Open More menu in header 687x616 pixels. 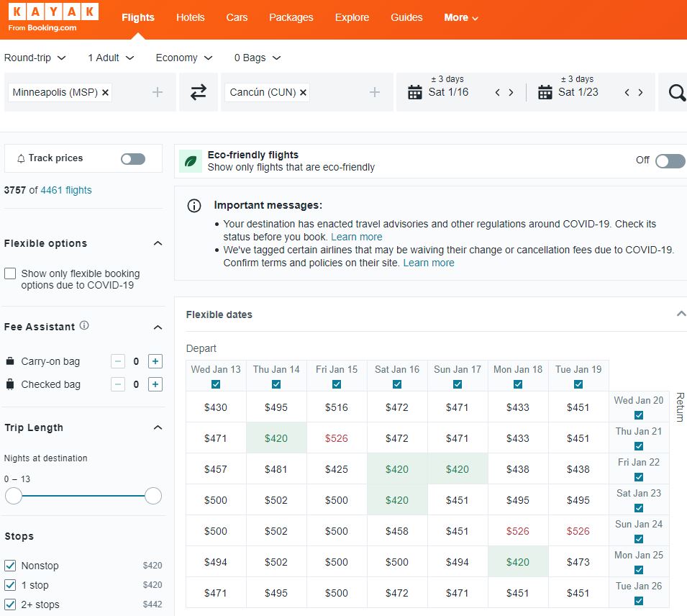(x=461, y=17)
